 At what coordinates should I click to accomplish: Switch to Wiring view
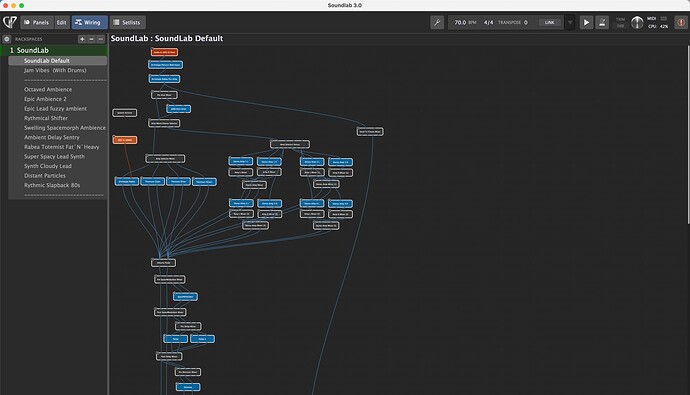(89, 22)
